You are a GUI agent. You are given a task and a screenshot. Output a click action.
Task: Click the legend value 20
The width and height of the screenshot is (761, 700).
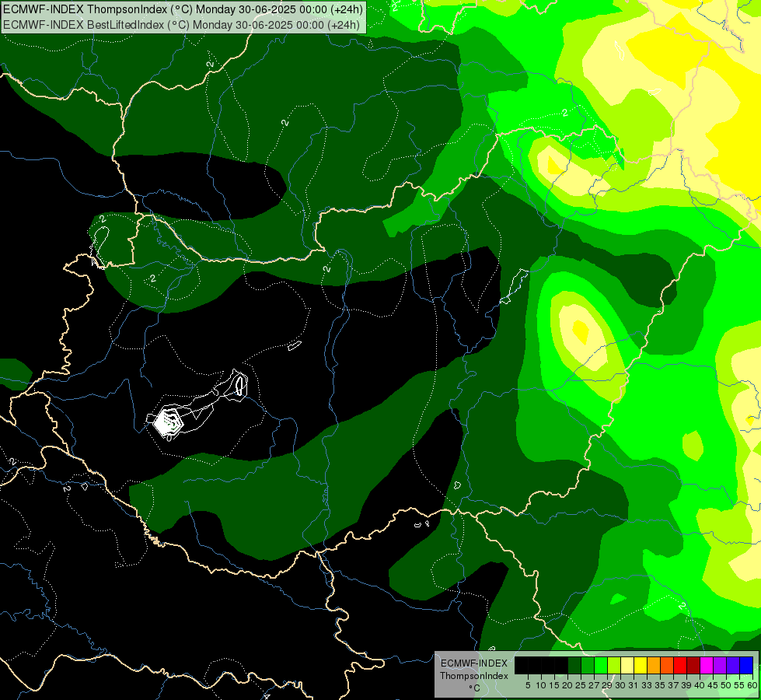click(x=568, y=685)
